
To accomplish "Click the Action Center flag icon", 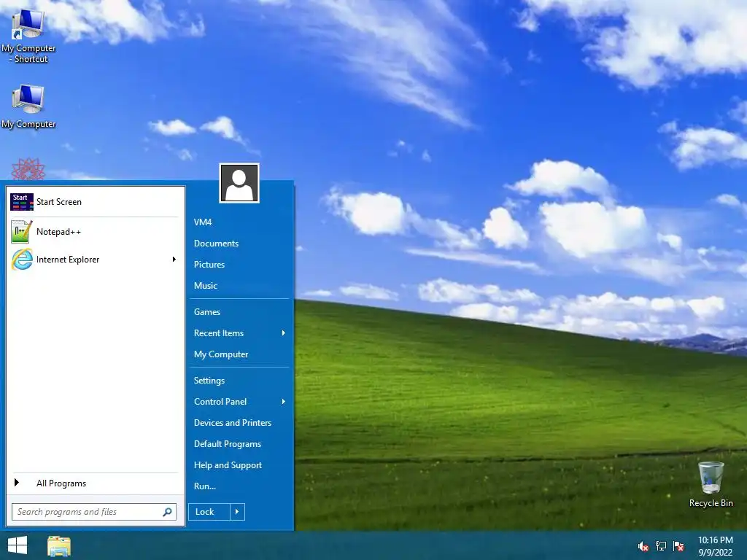I will [x=678, y=546].
